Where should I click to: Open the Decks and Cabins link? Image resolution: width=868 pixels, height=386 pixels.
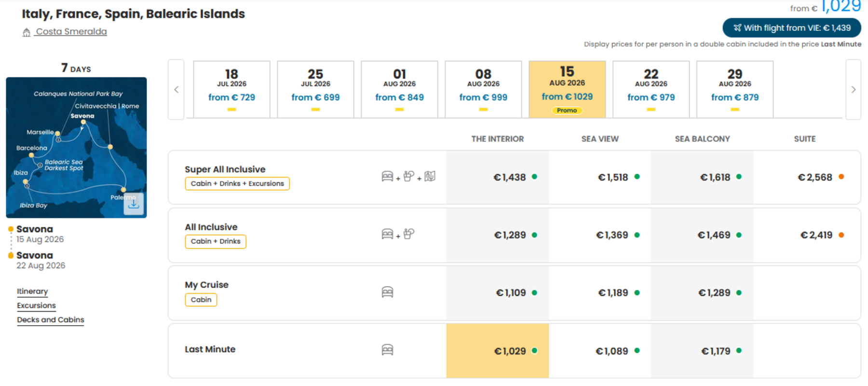click(51, 320)
